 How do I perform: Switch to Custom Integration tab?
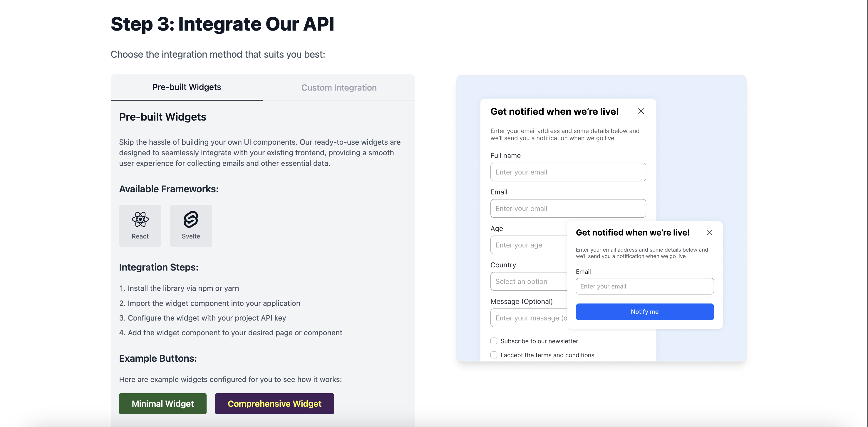coord(339,88)
